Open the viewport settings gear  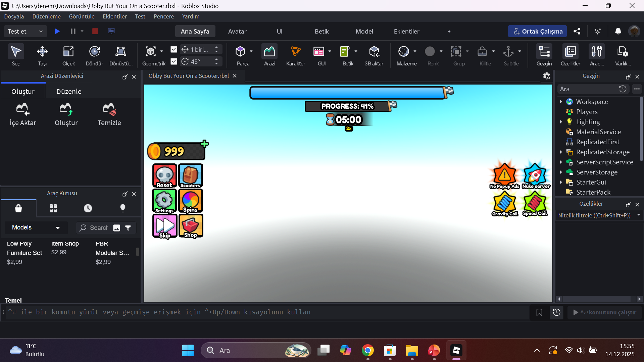click(547, 76)
